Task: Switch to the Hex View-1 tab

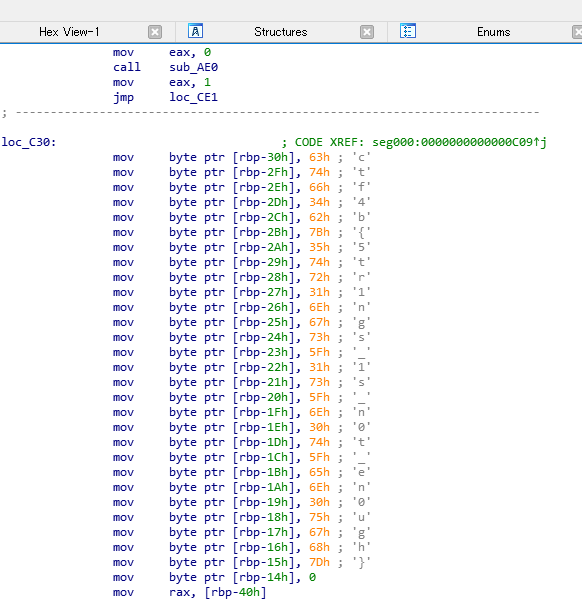Action: [x=69, y=32]
